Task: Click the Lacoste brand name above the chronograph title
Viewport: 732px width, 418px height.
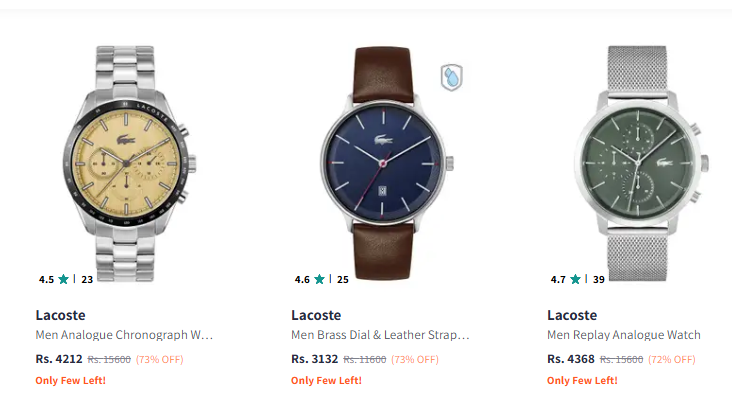Action: 60,315
